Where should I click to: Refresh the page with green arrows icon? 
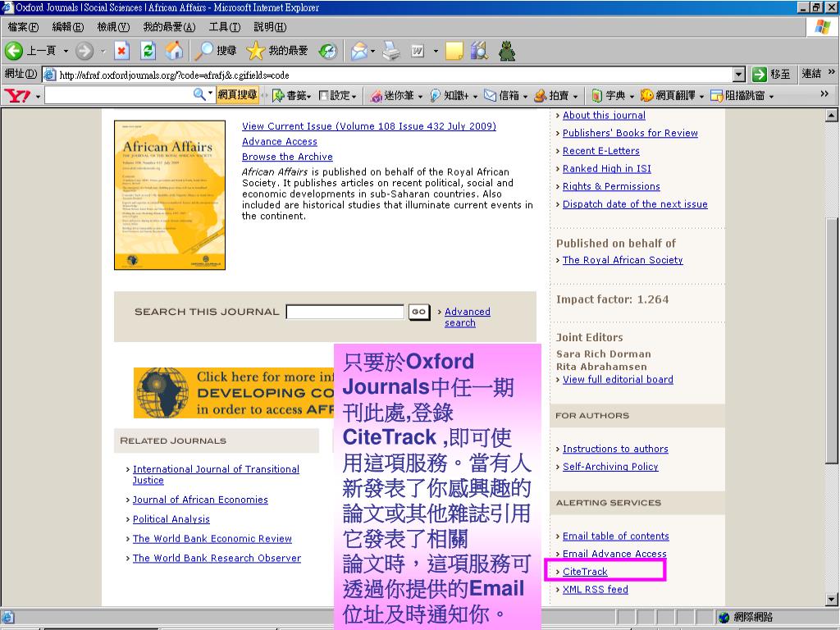148,51
